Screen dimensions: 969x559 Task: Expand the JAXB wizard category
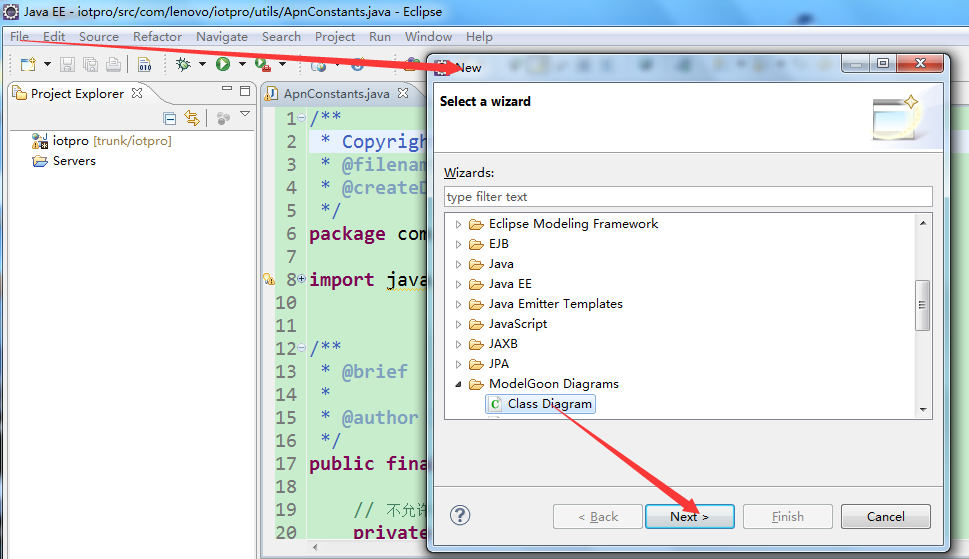[458, 344]
